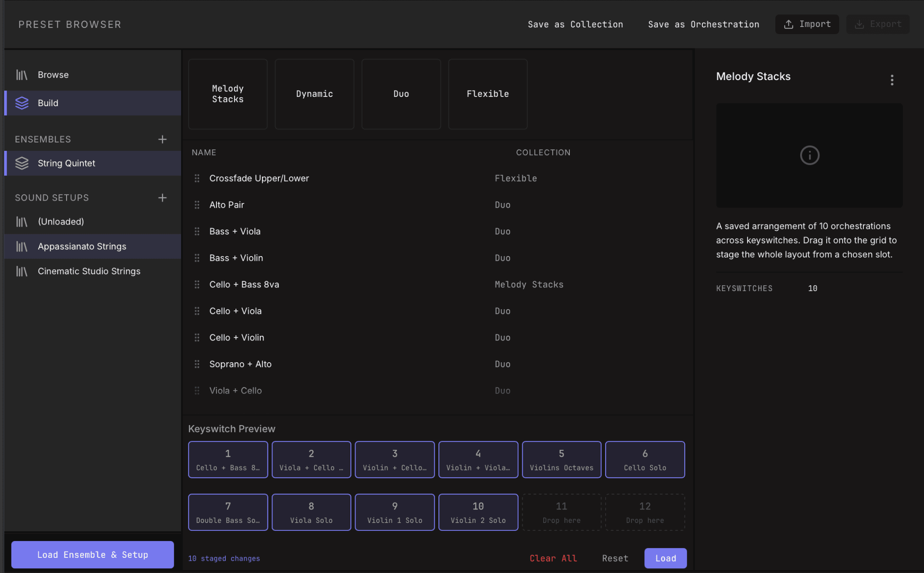The width and height of the screenshot is (924, 573).
Task: Click empty keyswitch slot 12 Drop here
Action: point(645,512)
